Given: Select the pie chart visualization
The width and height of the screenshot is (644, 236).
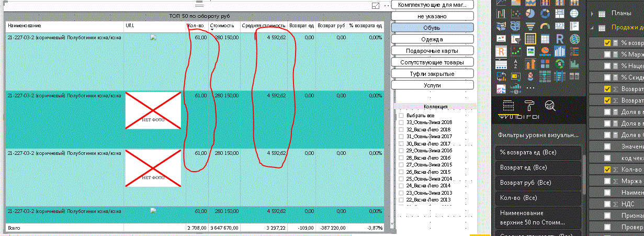Looking at the screenshot, I should [530, 13].
